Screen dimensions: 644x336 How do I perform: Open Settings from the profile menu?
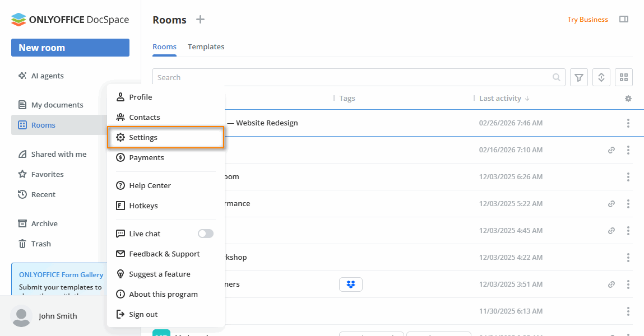pyautogui.click(x=143, y=137)
